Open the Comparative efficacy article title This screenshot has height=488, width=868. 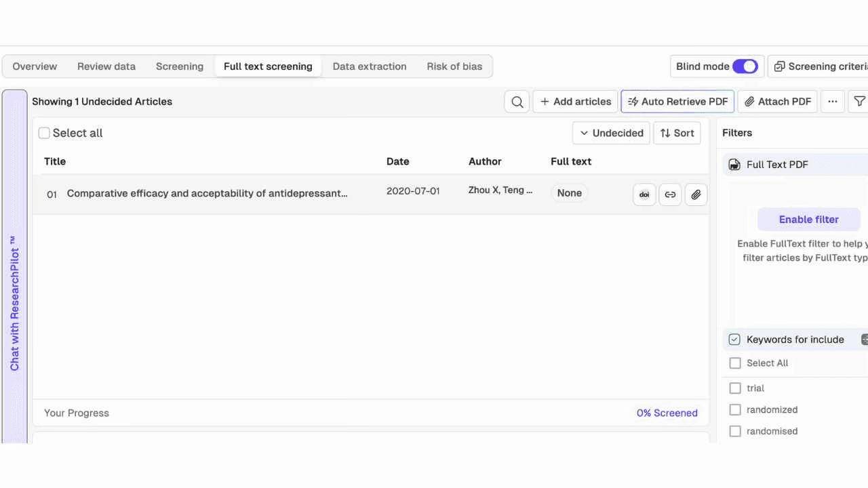point(207,194)
